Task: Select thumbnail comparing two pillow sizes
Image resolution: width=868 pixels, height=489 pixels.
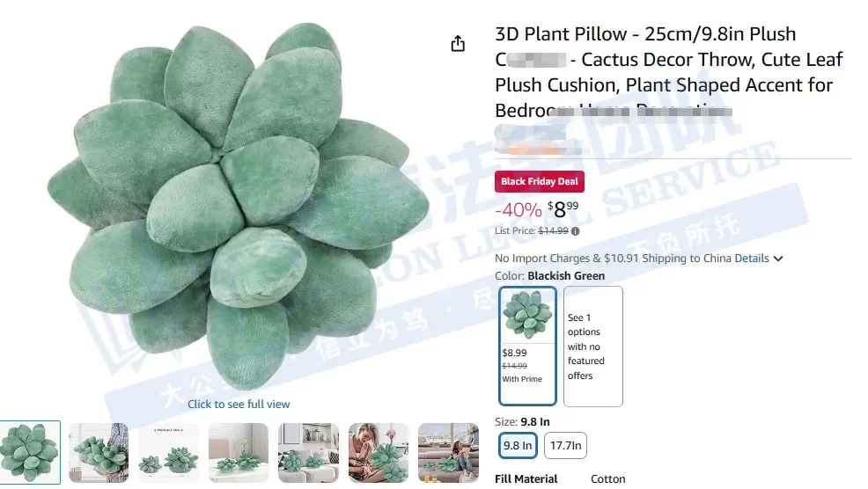Action: pos(168,452)
